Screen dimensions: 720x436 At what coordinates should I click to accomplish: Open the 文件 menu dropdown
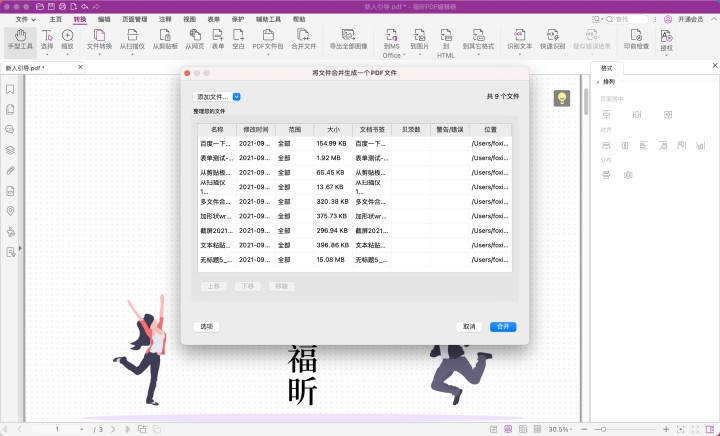click(24, 19)
